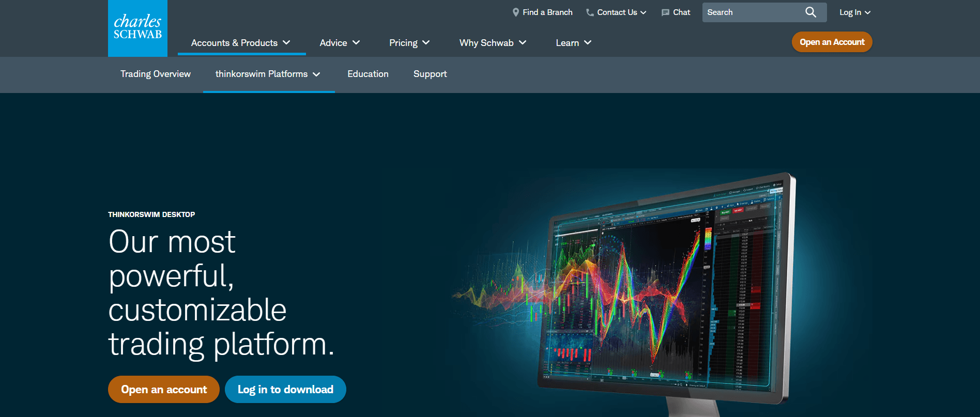
Task: Click the Log In text
Action: coord(850,12)
